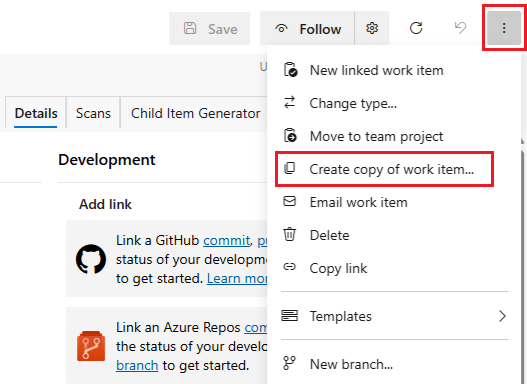Open the Scans tab
This screenshot has width=527, height=384.
(93, 113)
